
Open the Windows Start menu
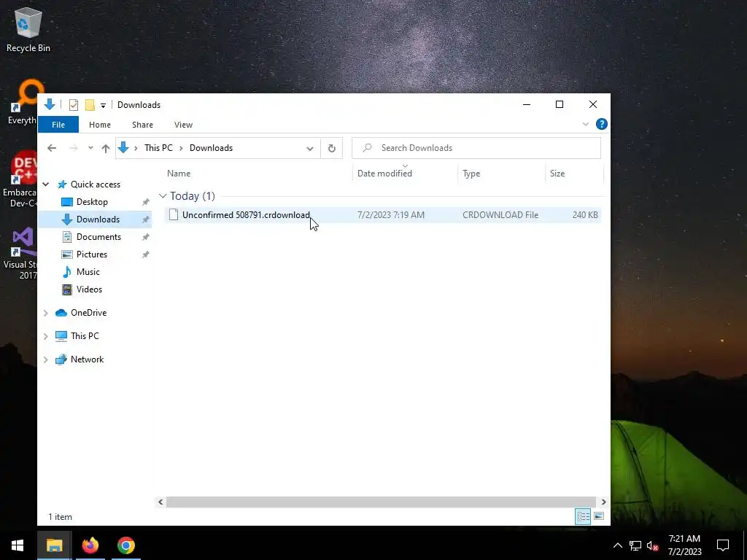click(x=18, y=545)
